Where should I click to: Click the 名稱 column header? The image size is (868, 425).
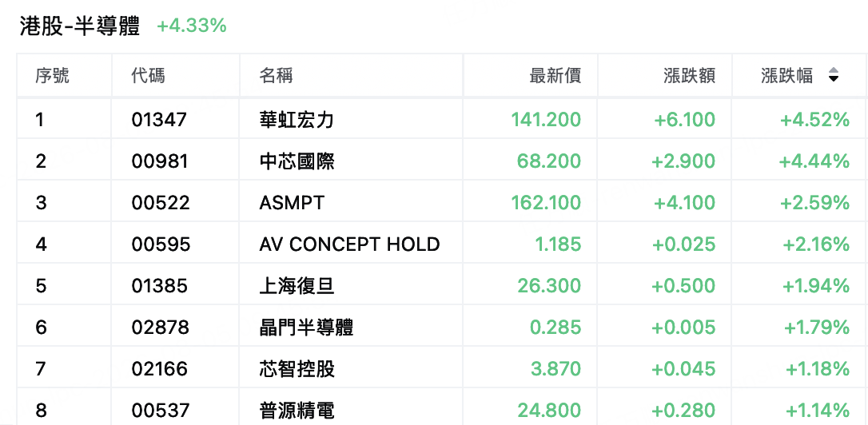tap(276, 75)
